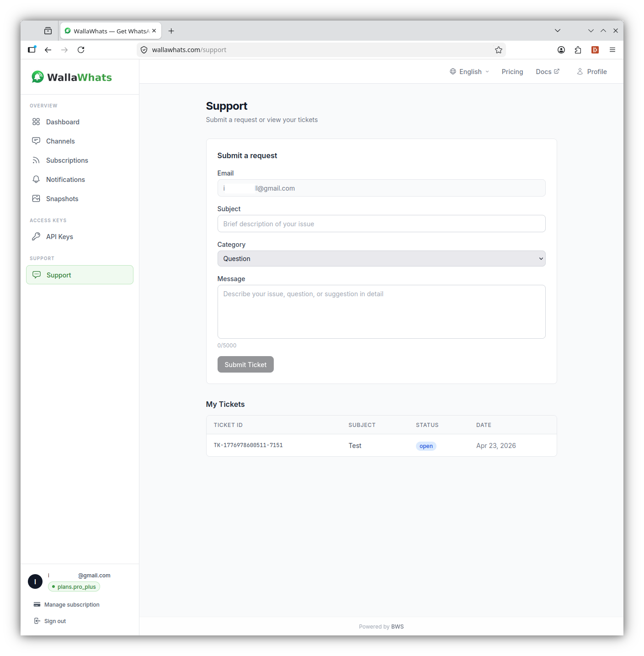Click the red extension icon in toolbar
The width and height of the screenshot is (644, 656).
click(x=595, y=50)
